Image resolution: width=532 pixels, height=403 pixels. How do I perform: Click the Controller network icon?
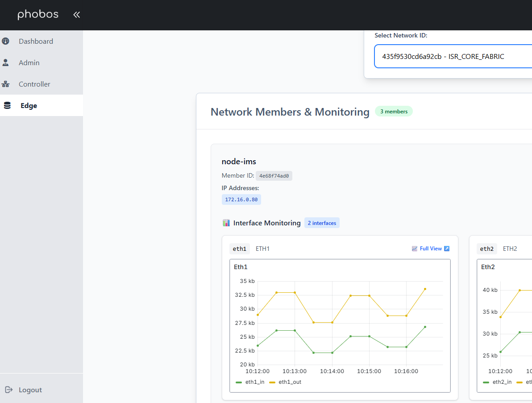point(6,84)
